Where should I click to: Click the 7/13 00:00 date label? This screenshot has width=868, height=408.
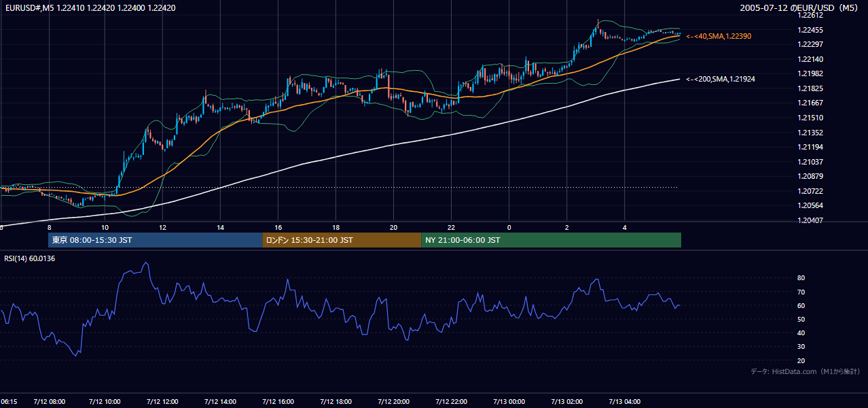tap(509, 402)
